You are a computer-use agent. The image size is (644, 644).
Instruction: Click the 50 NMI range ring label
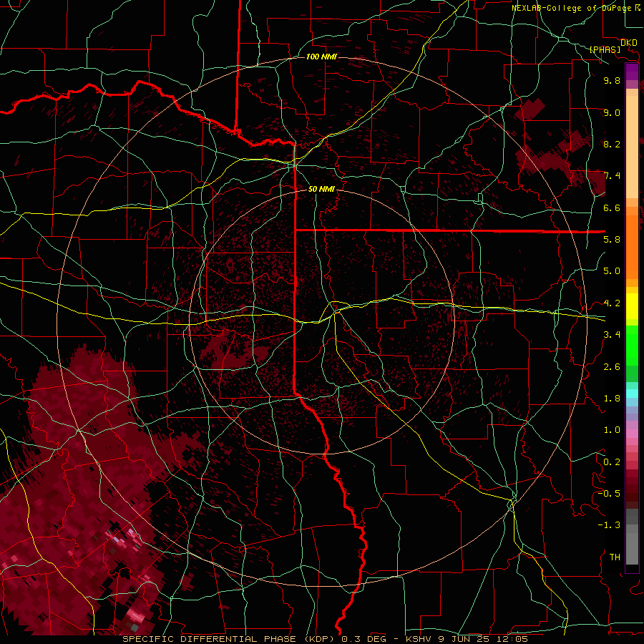coord(321,190)
